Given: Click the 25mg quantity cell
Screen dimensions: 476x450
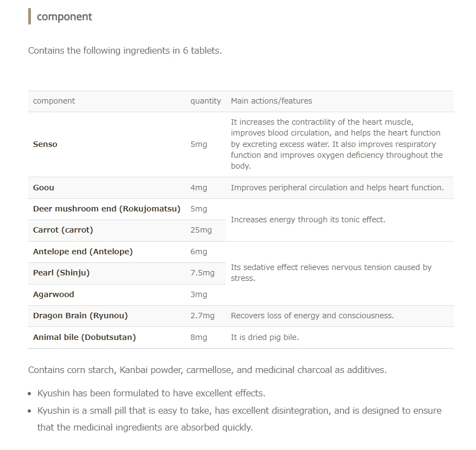Looking at the screenshot, I should (201, 230).
